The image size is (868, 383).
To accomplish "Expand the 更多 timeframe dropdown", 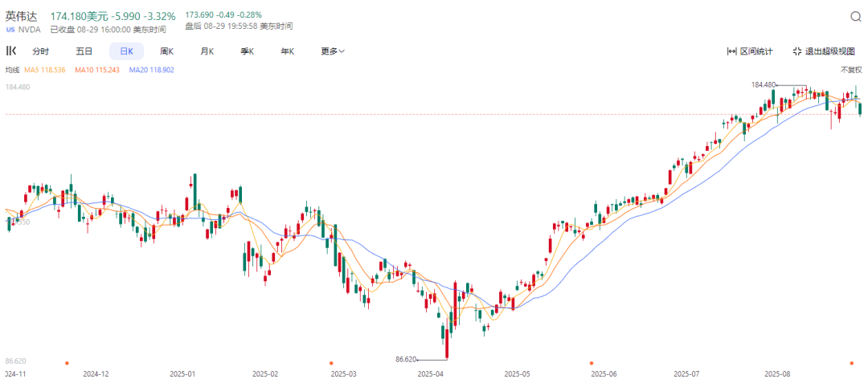I will click(x=332, y=51).
